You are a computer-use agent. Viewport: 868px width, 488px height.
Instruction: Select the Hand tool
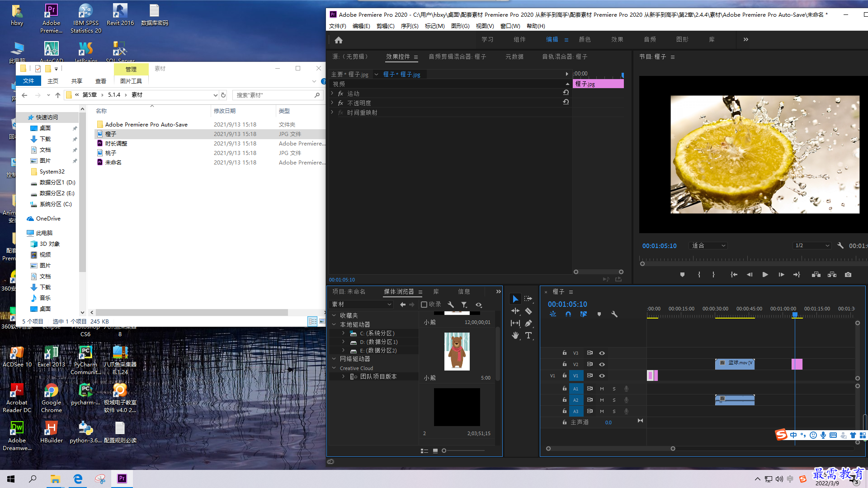click(x=515, y=335)
